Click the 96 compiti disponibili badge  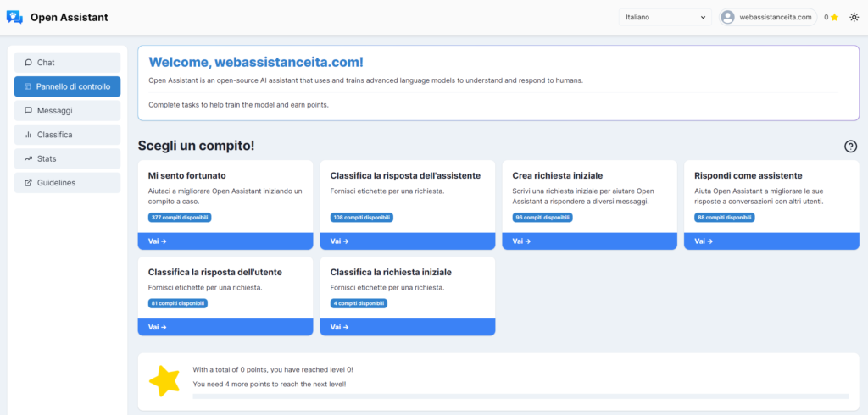[542, 218]
